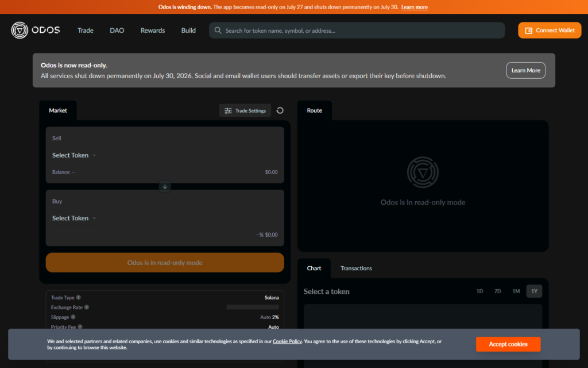Select the 1D chart range

(479, 291)
